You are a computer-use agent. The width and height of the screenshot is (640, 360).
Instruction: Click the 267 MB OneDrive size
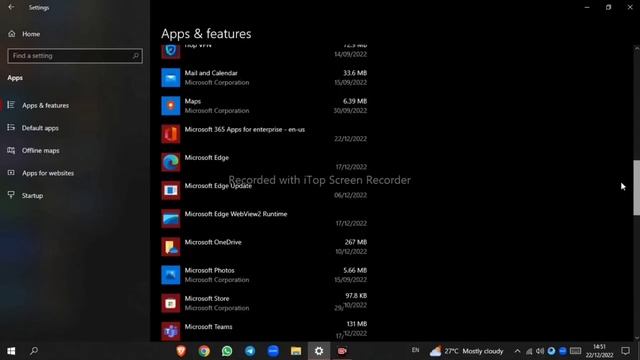point(356,242)
